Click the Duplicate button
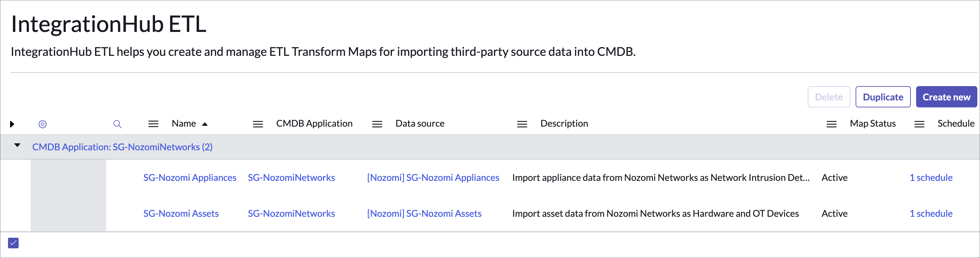980x258 pixels. click(x=883, y=97)
